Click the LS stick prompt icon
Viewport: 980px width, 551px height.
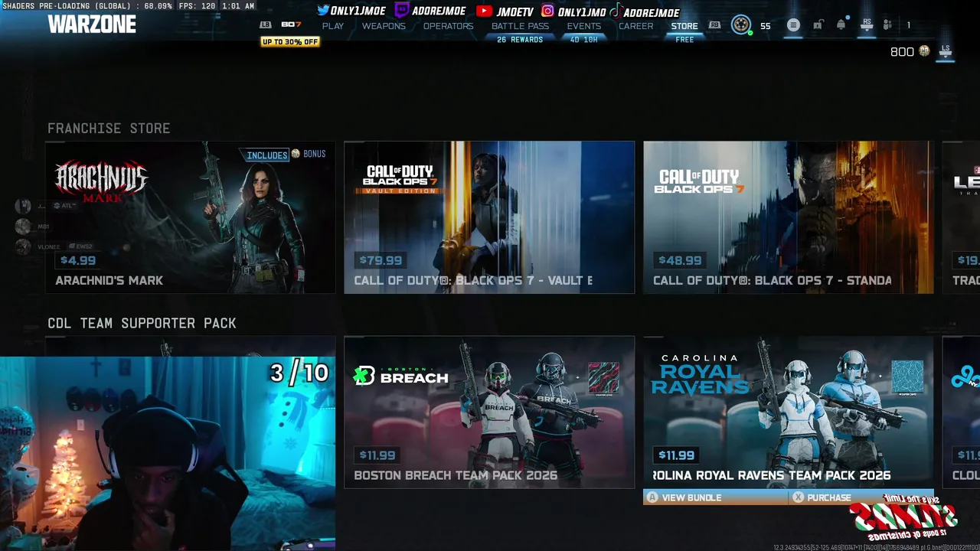946,51
